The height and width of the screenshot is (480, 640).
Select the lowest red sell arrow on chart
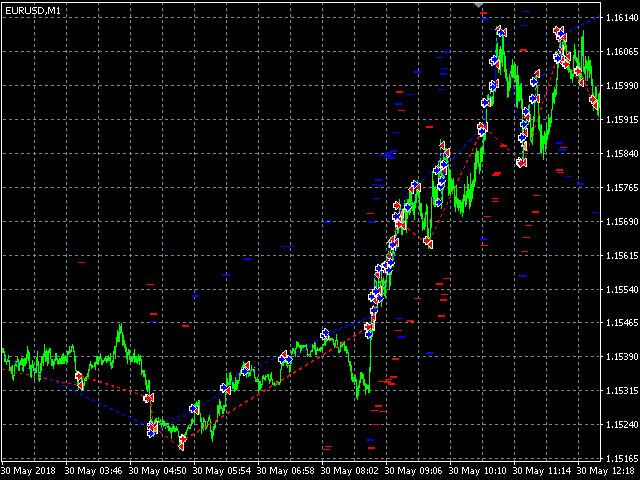coord(182,447)
